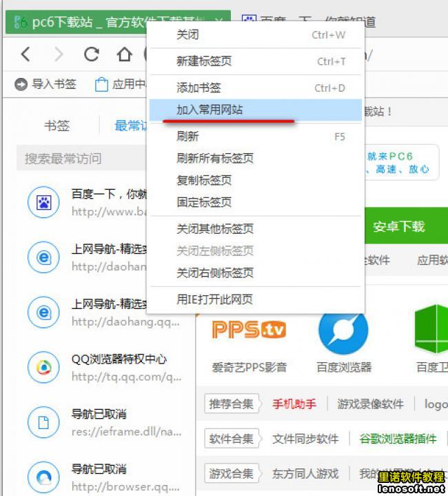
Task: Open the 最常访问 sidebar tab
Action: coord(130,126)
